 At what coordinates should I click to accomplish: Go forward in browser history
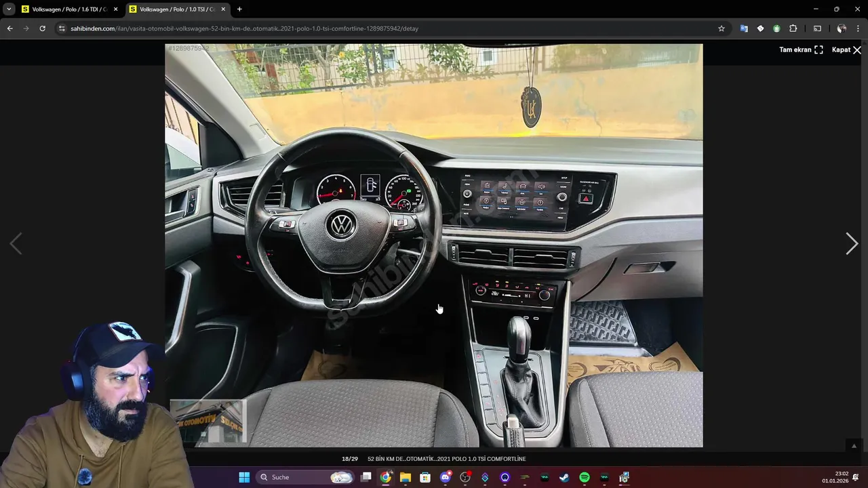click(26, 28)
